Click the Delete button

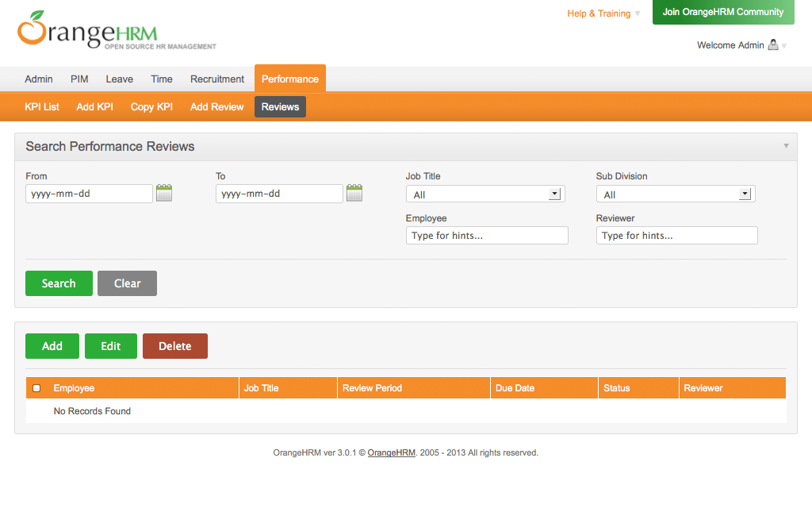tap(174, 346)
